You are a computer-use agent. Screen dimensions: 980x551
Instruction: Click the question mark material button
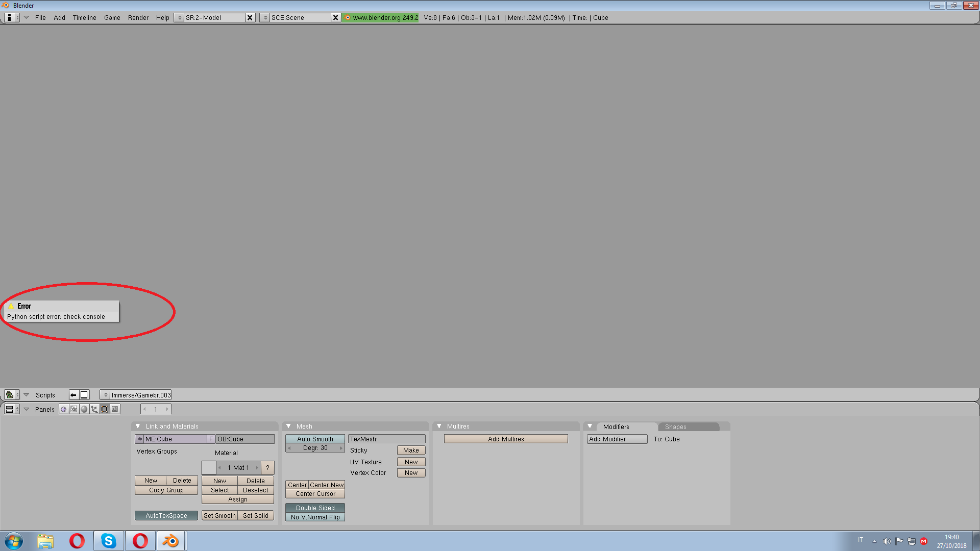(267, 468)
